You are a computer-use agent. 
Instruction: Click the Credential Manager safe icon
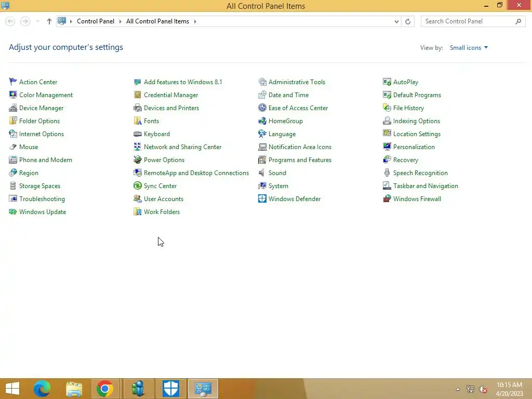click(137, 95)
